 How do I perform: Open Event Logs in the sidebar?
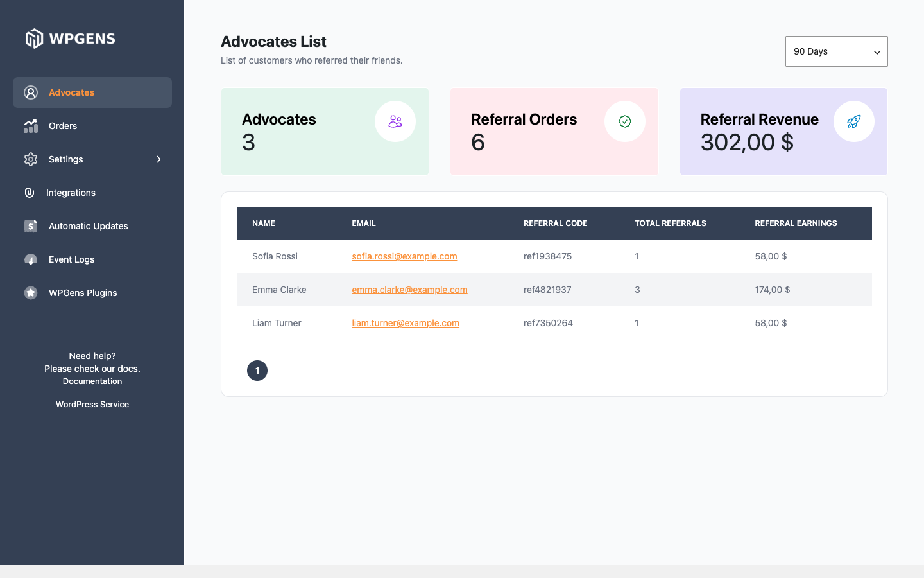(92, 259)
